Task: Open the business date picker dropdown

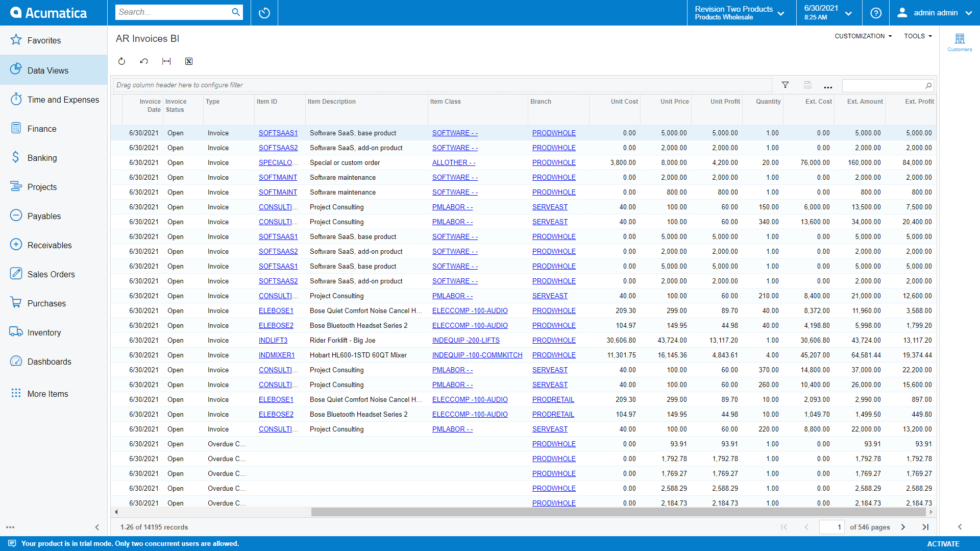Action: coord(848,13)
